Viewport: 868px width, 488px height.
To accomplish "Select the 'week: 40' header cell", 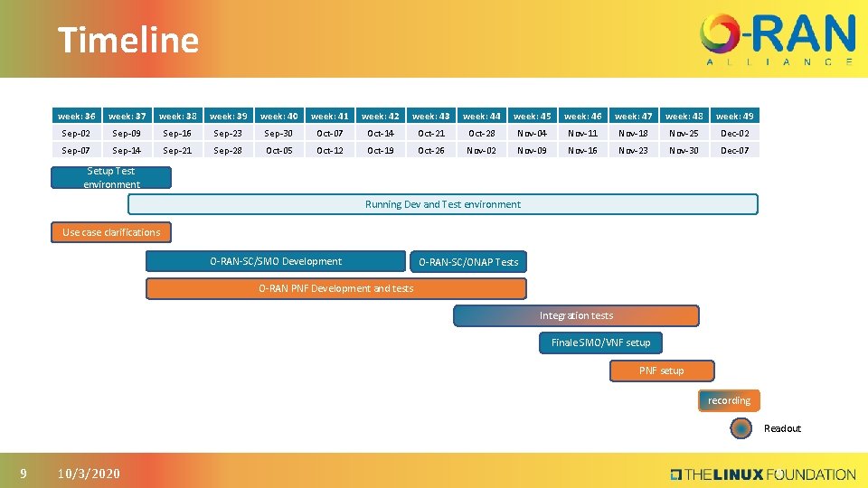I will click(279, 116).
